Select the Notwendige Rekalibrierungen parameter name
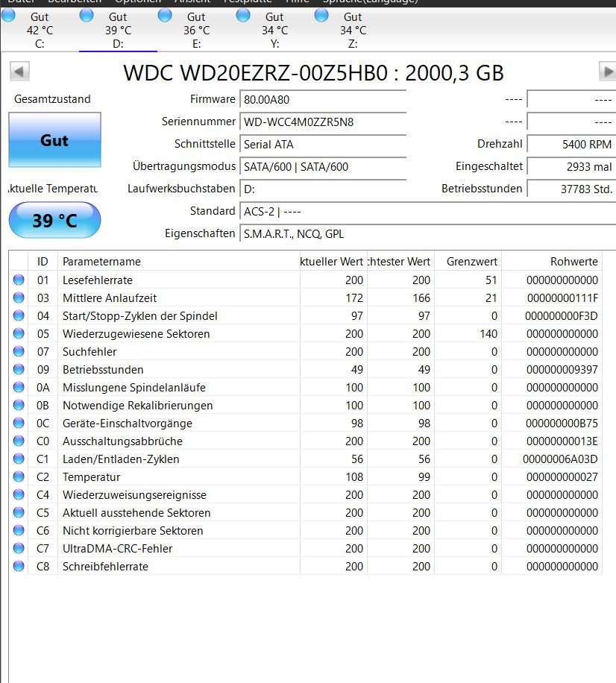616x683 pixels. tap(138, 405)
